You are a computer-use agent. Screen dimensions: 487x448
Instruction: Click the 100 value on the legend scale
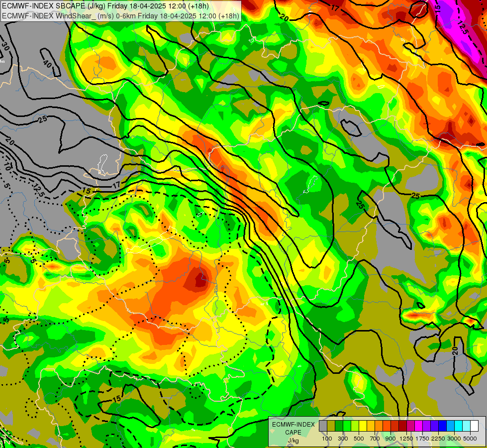point(327,439)
